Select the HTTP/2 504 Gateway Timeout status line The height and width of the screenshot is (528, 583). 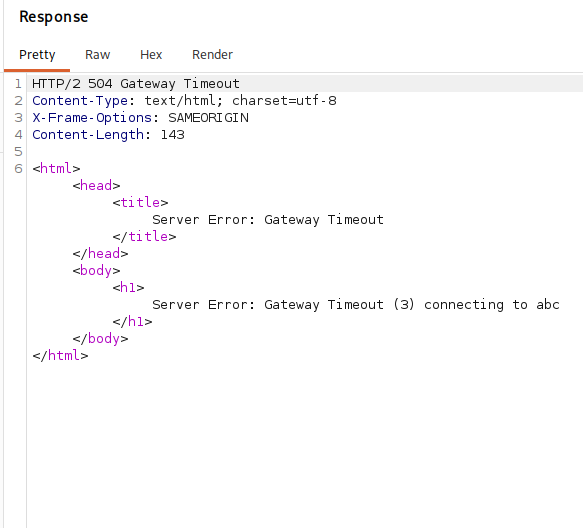pyautogui.click(x=136, y=84)
